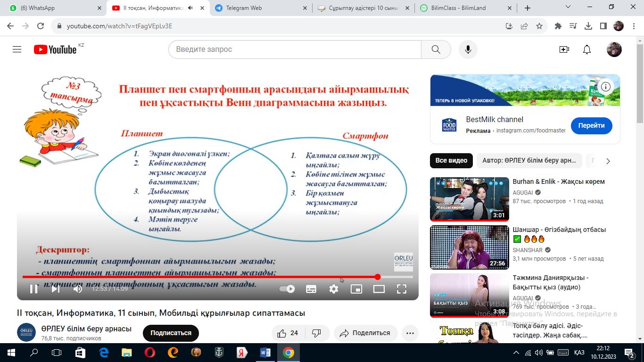This screenshot has height=362, width=644.
Task: Open YouTube notifications bell
Action: pyautogui.click(x=587, y=49)
